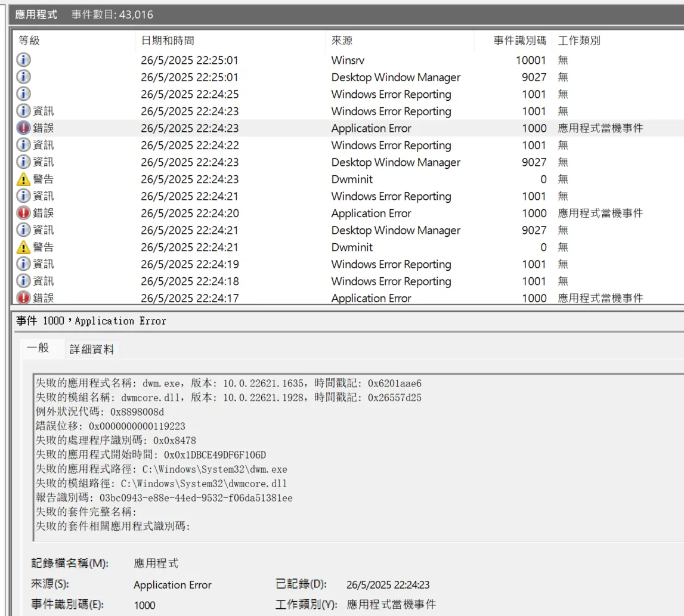
Task: Click the red 錯誤 icon for Application Error 22:24:20
Action: [x=24, y=213]
